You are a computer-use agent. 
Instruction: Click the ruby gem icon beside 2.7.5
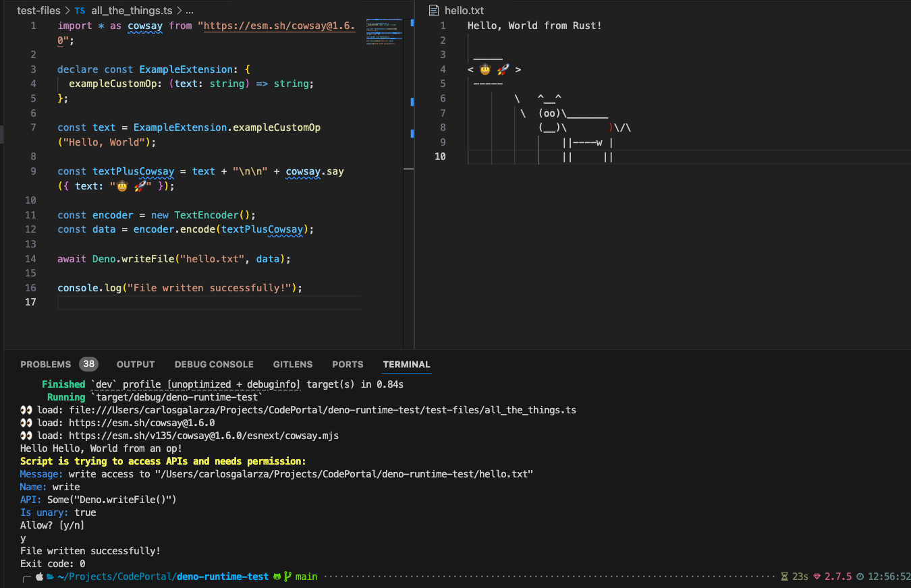point(817,577)
